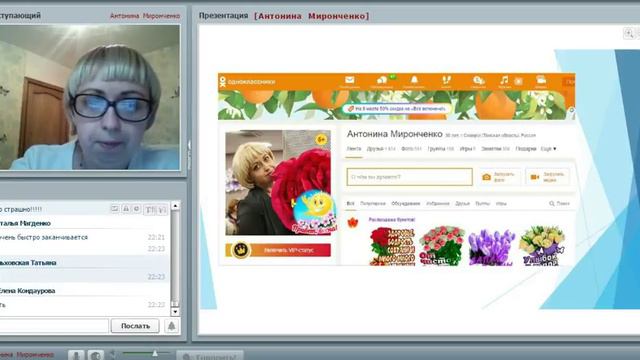Click the feed search magnifier Поиск
Screen dimensions: 640x360
point(559,203)
